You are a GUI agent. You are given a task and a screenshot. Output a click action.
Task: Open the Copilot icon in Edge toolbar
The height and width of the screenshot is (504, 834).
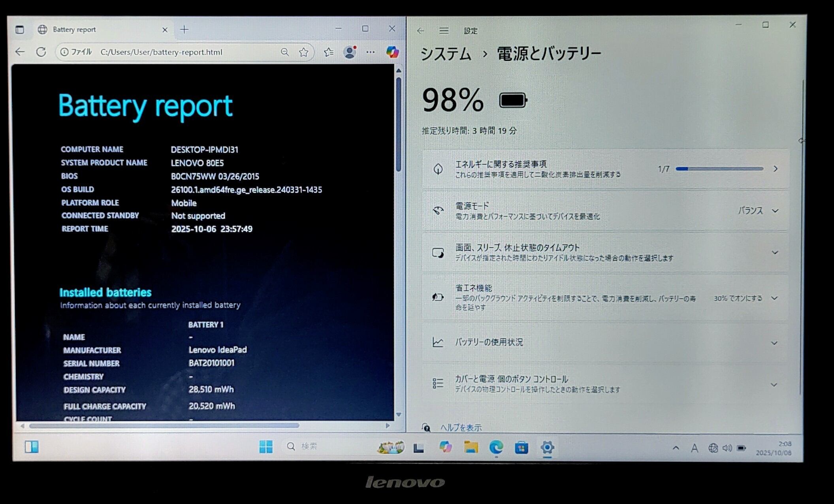coord(392,52)
